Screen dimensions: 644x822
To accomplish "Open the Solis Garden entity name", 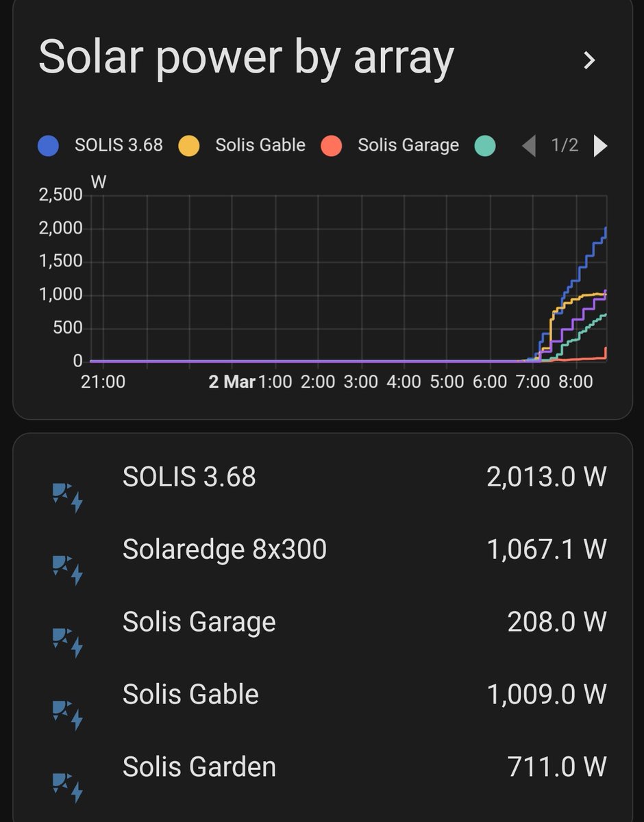I will coord(199,767).
